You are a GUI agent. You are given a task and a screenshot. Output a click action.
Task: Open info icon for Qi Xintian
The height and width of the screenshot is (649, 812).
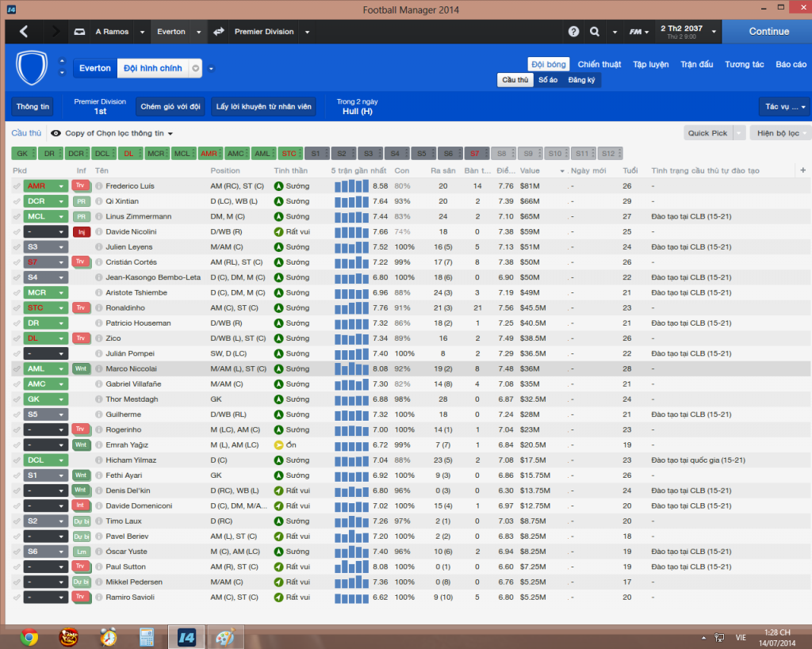click(x=99, y=200)
